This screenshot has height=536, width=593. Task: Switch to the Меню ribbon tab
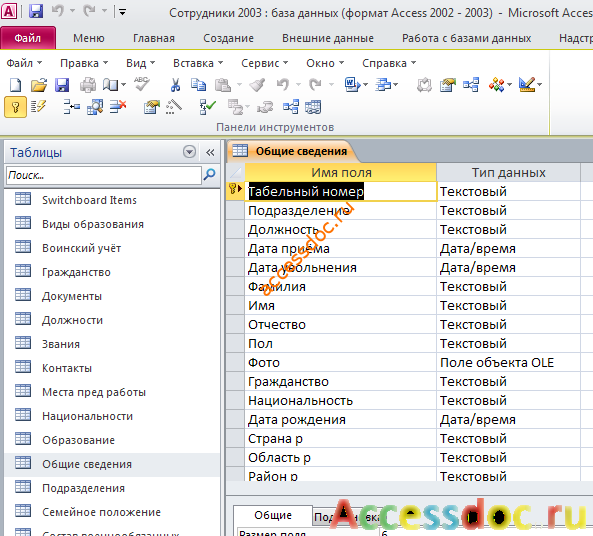89,38
